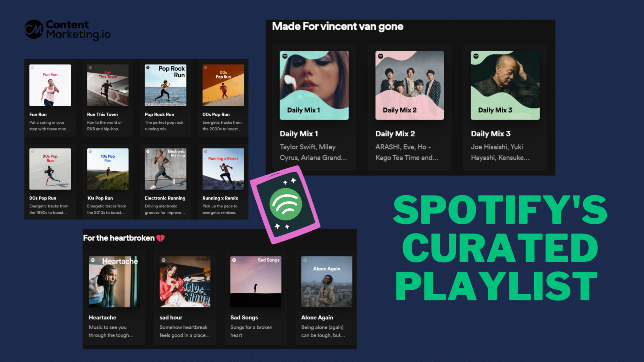Click the ContentMarketing.io logo icon
This screenshot has height=362, width=644.
tap(34, 29)
